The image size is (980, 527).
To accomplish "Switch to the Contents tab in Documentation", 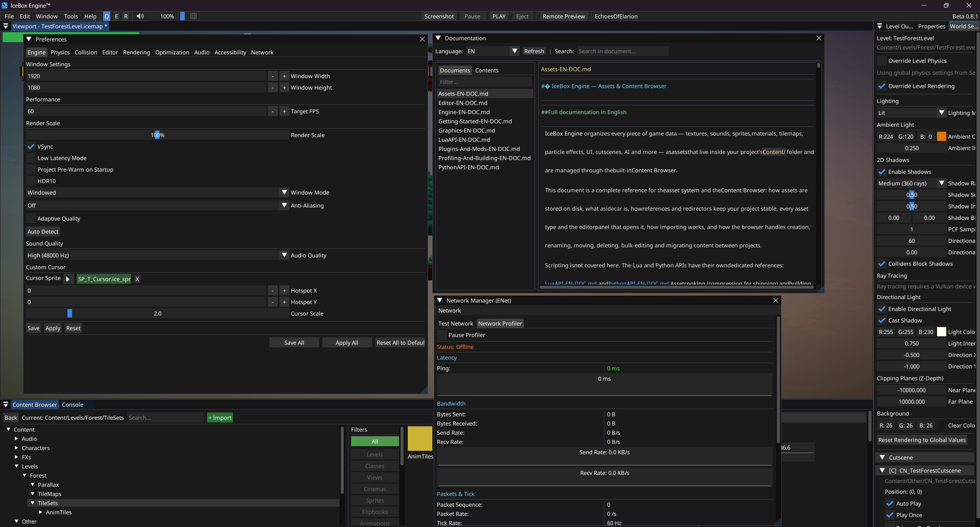I will click(487, 70).
